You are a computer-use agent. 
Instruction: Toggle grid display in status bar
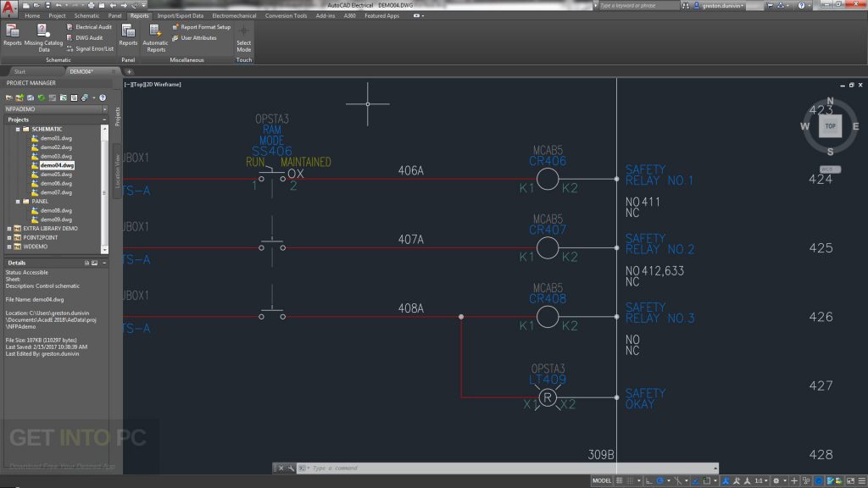(x=620, y=481)
